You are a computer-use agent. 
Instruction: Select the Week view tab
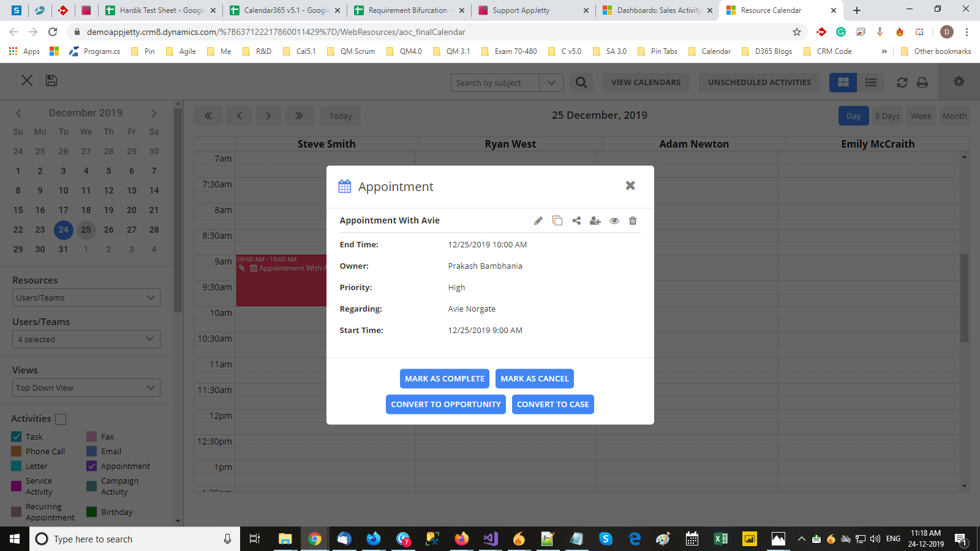click(921, 115)
